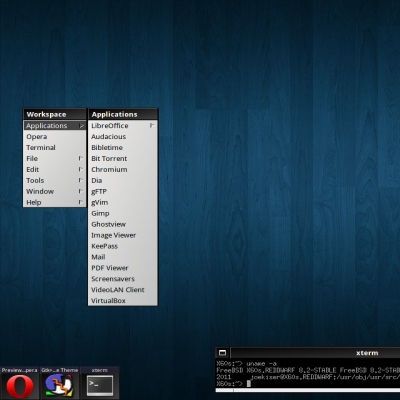Launch gFTP client
The width and height of the screenshot is (400, 400).
[x=123, y=192]
